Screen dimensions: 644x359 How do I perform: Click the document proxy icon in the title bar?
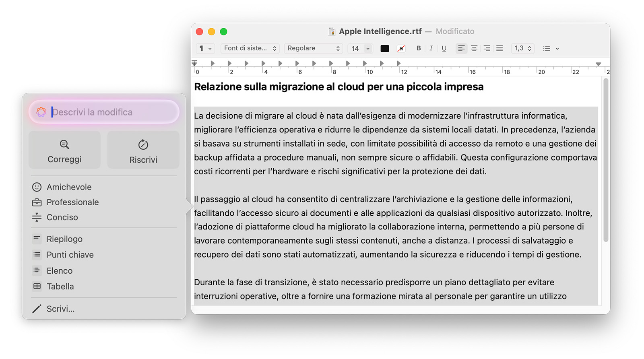[x=332, y=31]
